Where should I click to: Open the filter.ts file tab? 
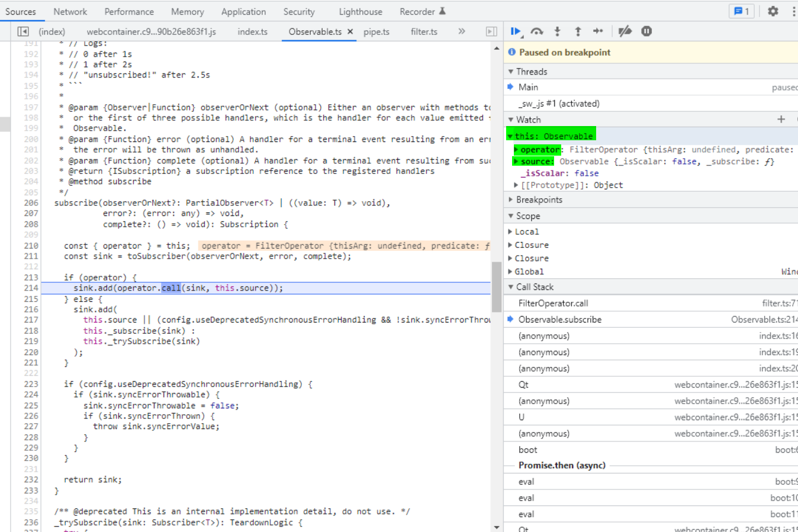(x=424, y=32)
